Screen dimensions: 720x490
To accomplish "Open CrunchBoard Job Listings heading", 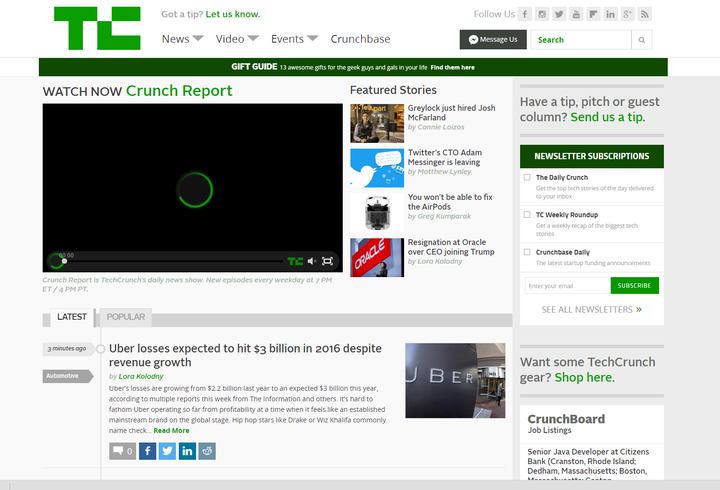I will (x=566, y=424).
